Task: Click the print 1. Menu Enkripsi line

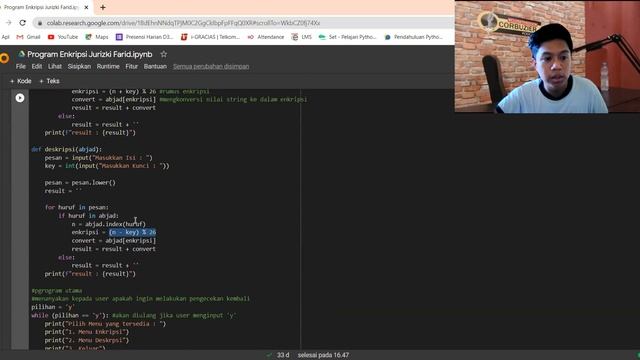Action: click(87, 332)
